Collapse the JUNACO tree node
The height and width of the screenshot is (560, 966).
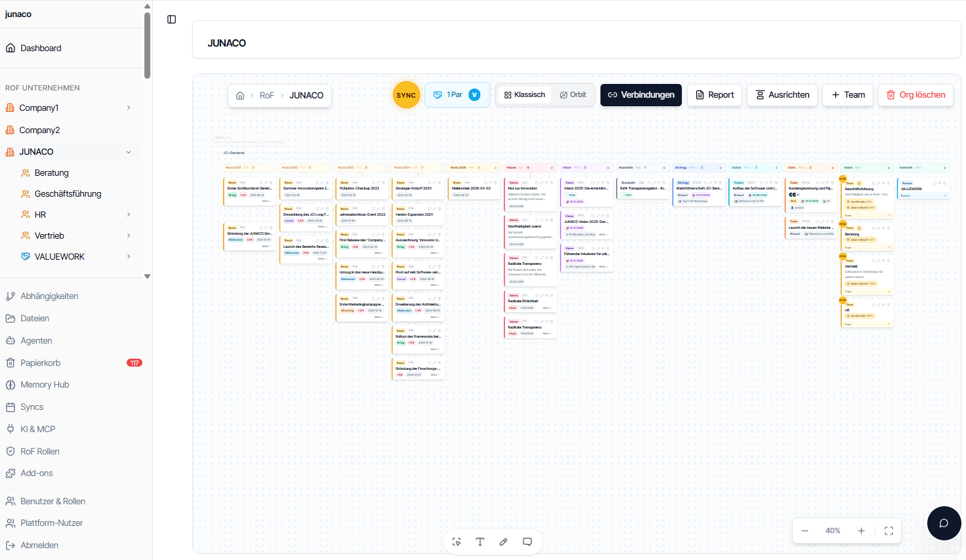[x=129, y=151]
